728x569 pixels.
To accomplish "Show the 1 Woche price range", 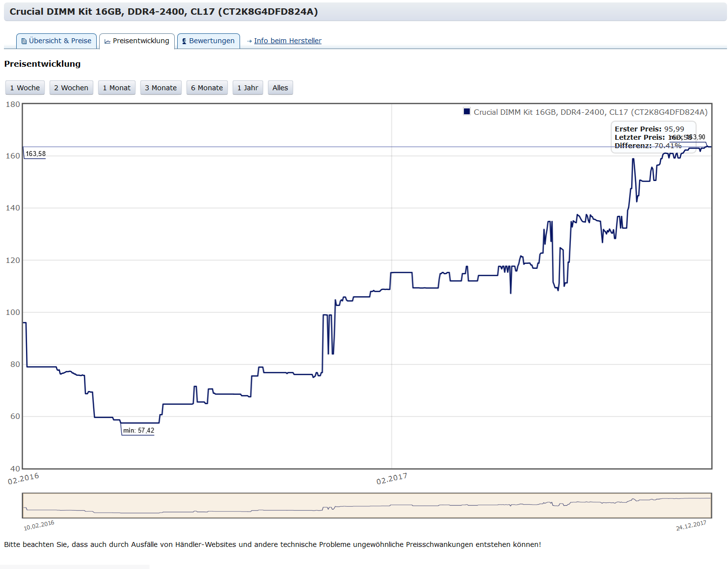I will coord(25,88).
